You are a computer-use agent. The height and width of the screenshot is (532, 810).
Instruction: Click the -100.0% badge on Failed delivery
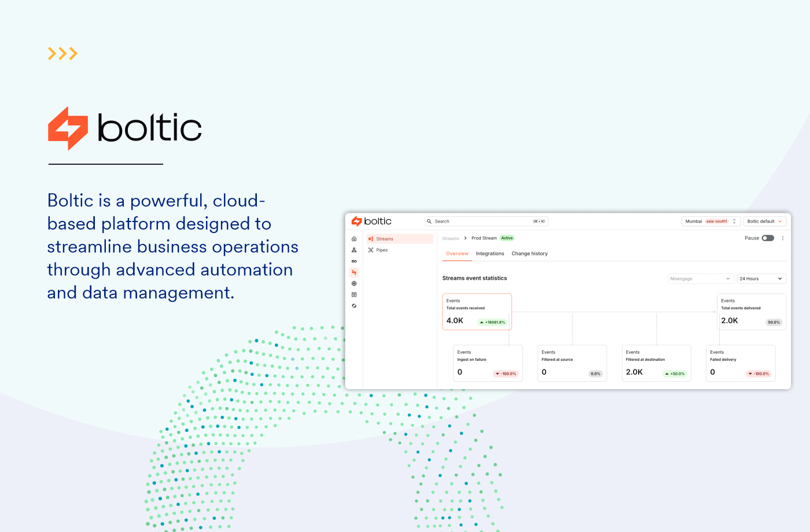(x=759, y=374)
